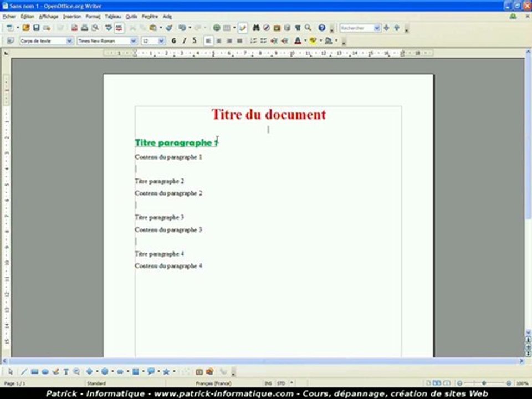Justify text alignment button

click(239, 40)
